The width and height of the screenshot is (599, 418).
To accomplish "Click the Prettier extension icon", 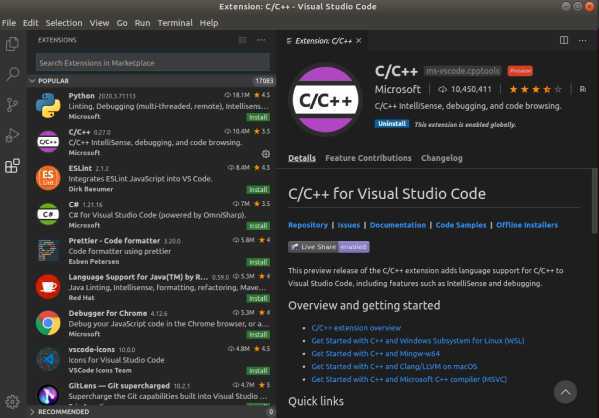I will click(48, 251).
